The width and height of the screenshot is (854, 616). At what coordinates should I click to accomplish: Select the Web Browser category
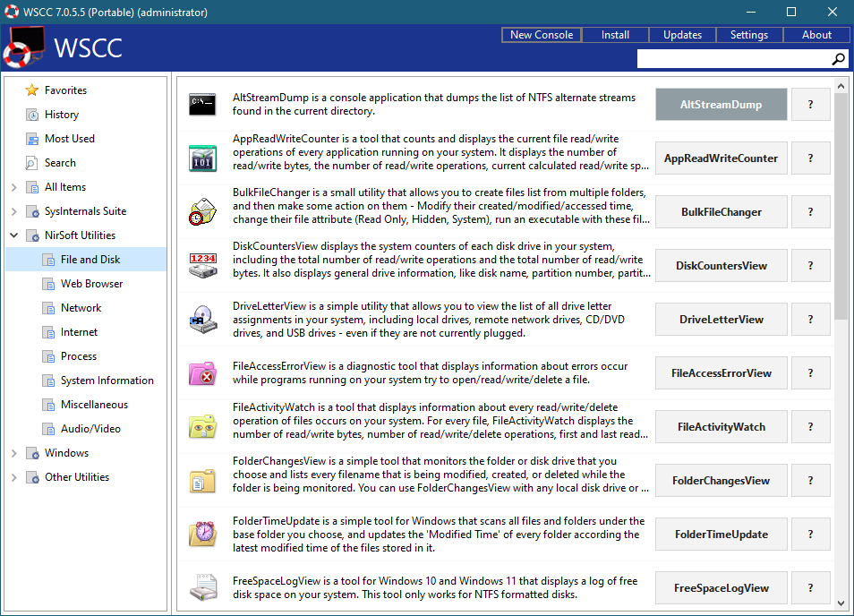pyautogui.click(x=91, y=284)
